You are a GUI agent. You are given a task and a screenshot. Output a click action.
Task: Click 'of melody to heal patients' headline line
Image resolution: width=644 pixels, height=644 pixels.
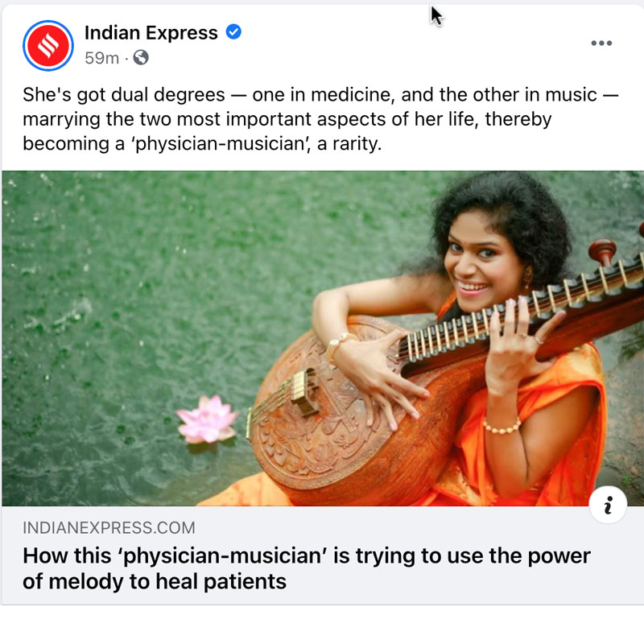tap(155, 581)
